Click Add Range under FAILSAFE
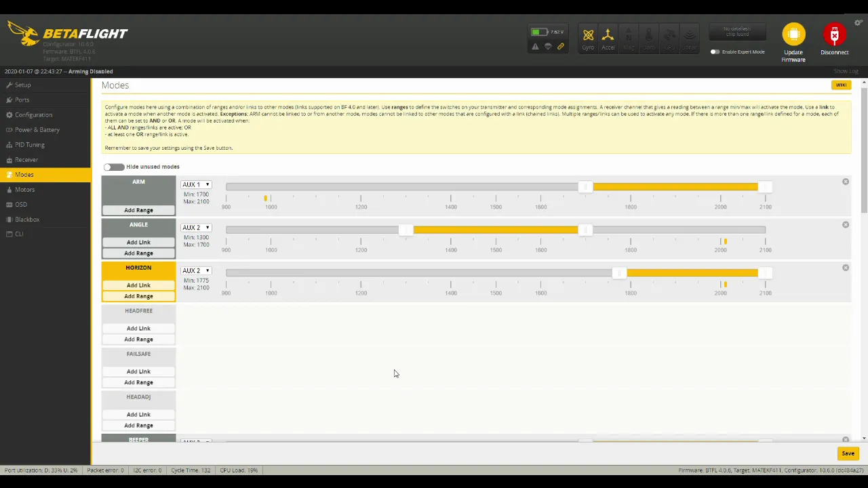Viewport: 868px width, 488px height. coord(138,382)
